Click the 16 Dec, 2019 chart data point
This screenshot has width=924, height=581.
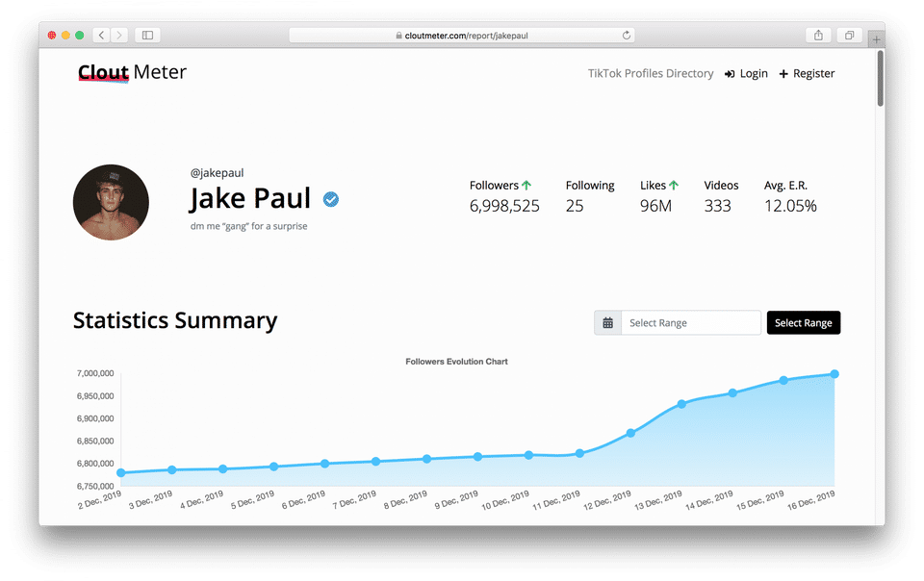tap(834, 374)
